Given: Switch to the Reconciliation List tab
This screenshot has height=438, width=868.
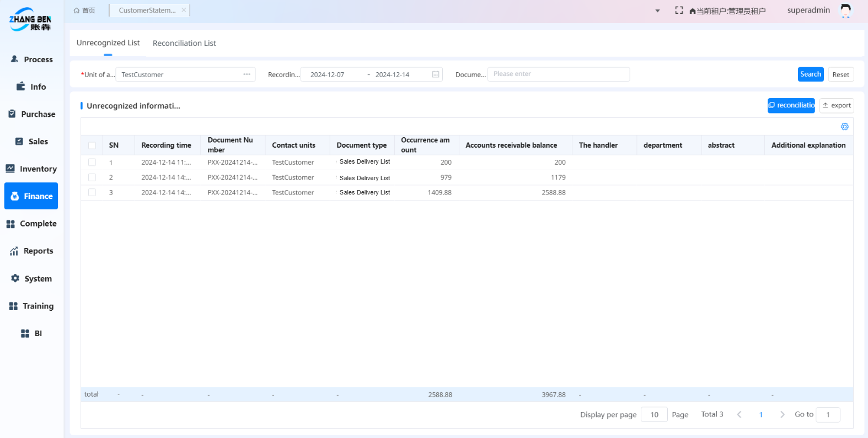Looking at the screenshot, I should pos(184,43).
